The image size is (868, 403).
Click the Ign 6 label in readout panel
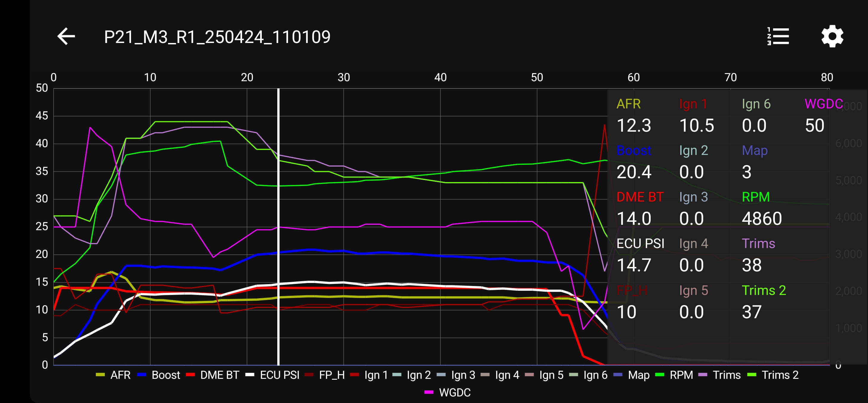pos(756,104)
